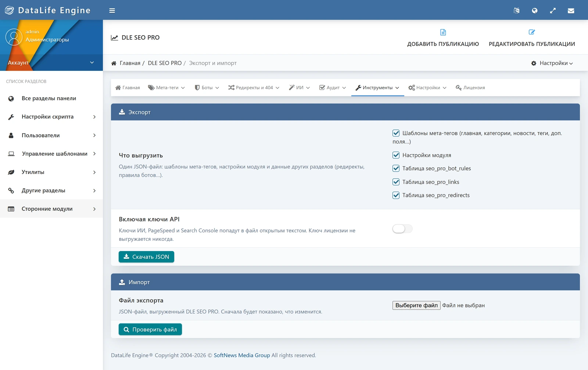Click the fullscreen expand arrows icon

553,11
